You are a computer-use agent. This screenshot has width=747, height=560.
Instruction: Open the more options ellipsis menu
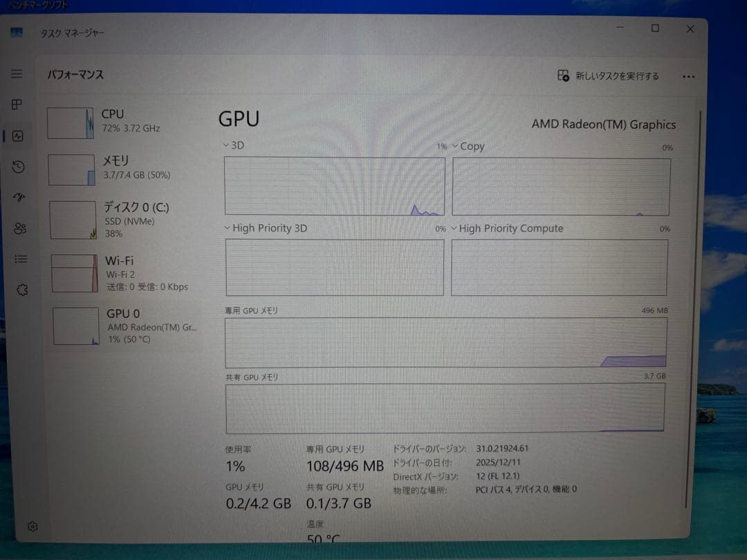point(689,77)
